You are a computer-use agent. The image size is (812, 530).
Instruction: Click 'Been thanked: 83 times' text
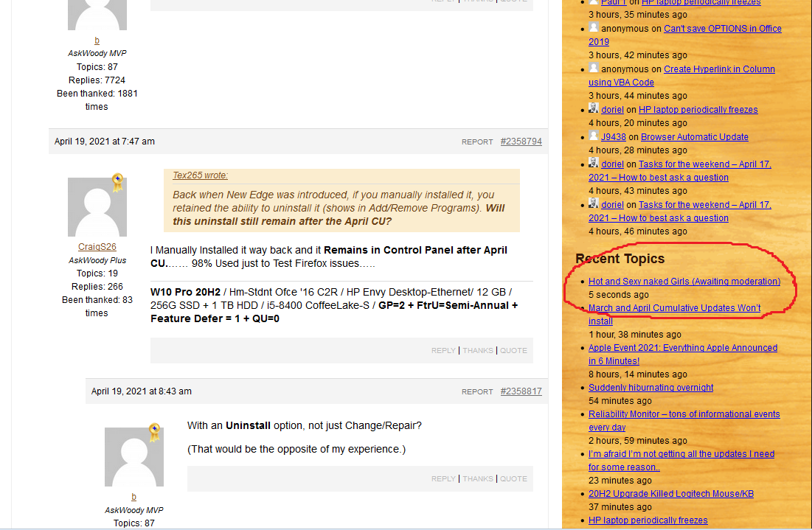[97, 307]
